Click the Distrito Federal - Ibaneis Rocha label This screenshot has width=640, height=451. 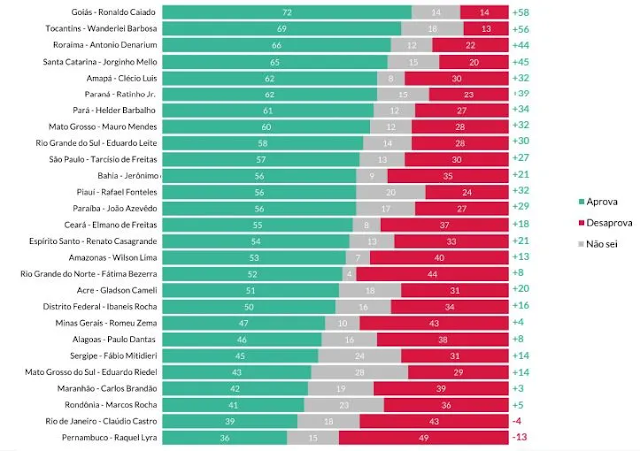[x=100, y=307]
